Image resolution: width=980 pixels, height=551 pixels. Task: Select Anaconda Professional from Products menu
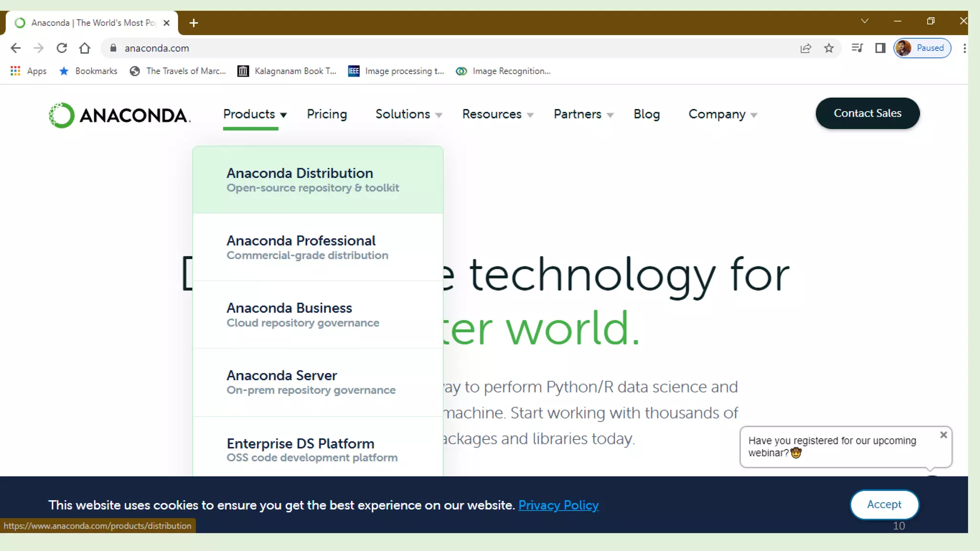point(301,247)
